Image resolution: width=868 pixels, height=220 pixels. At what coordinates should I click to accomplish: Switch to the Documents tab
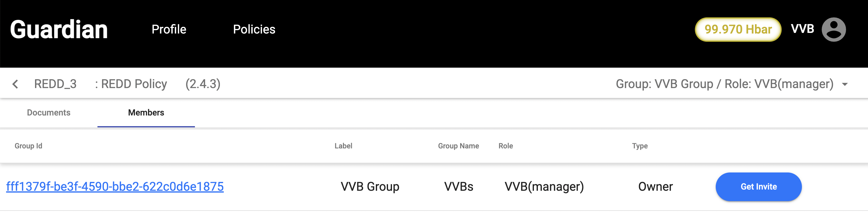click(48, 112)
